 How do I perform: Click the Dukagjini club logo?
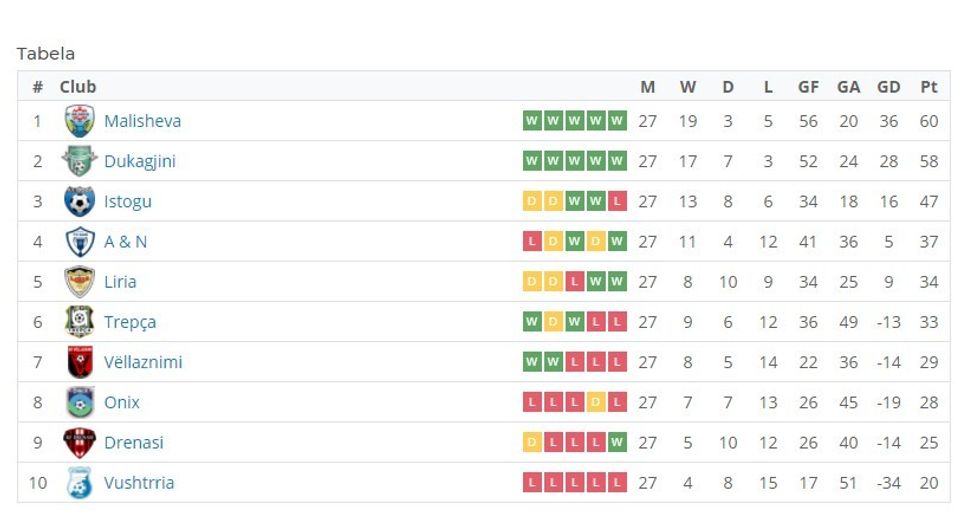tap(79, 161)
